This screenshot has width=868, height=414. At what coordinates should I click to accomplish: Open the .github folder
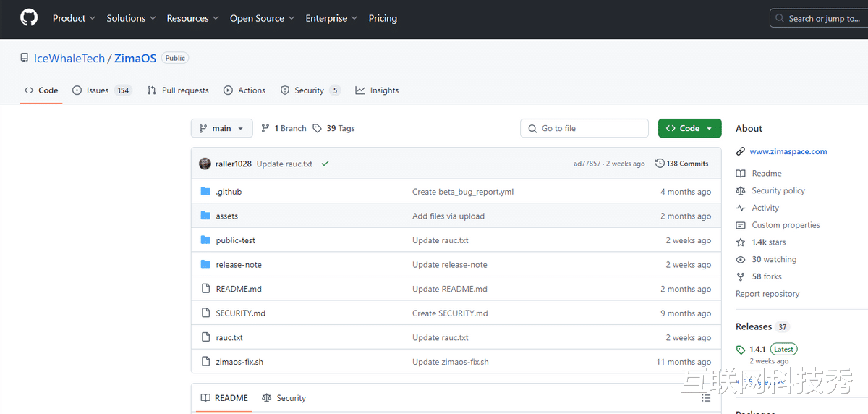pos(229,192)
